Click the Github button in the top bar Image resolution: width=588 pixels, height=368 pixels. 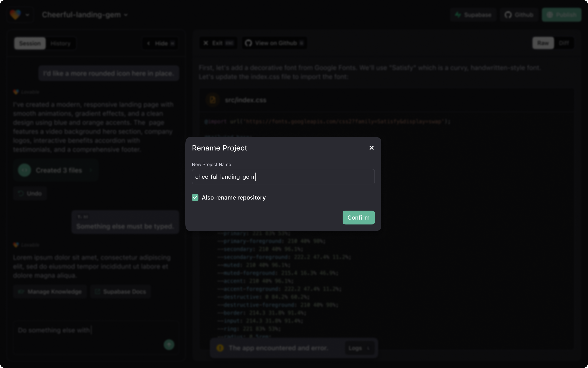(519, 15)
